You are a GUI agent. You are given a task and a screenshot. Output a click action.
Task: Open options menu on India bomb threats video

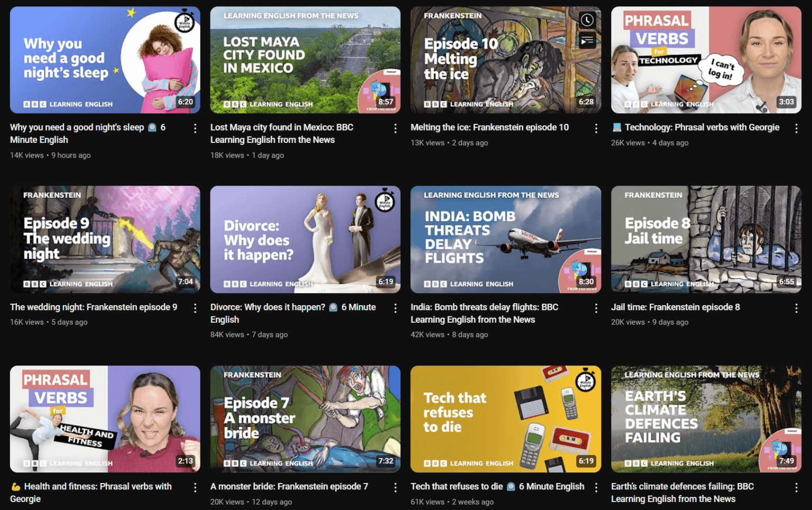596,307
